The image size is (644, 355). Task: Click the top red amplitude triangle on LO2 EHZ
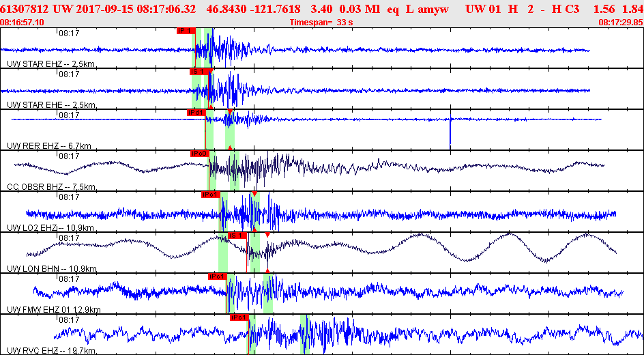tap(254, 193)
